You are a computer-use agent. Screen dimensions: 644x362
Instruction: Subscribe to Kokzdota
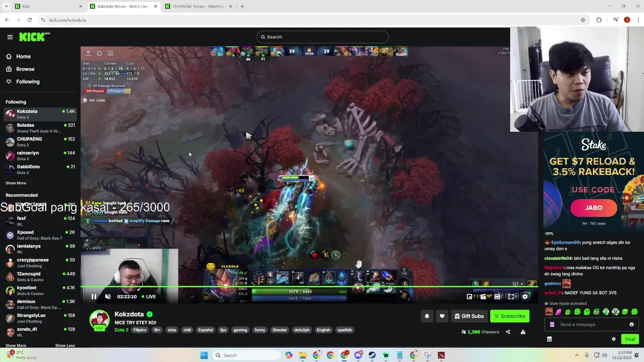click(x=510, y=316)
